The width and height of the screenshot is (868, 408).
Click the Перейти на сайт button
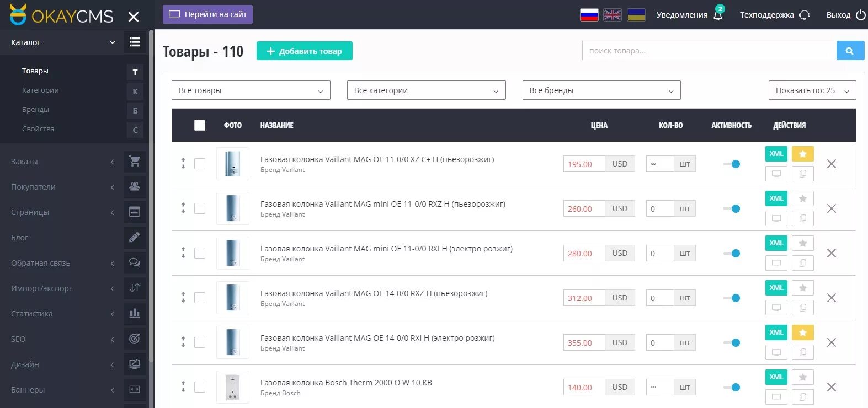click(207, 14)
